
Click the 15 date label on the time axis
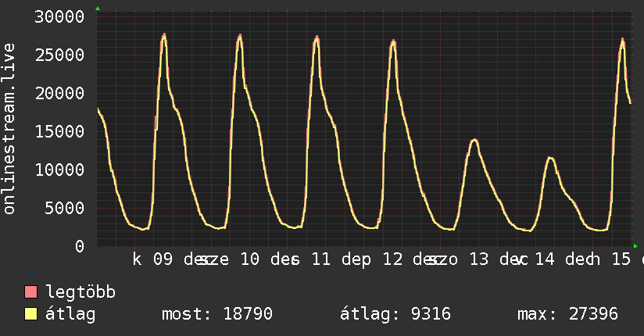tap(621, 259)
